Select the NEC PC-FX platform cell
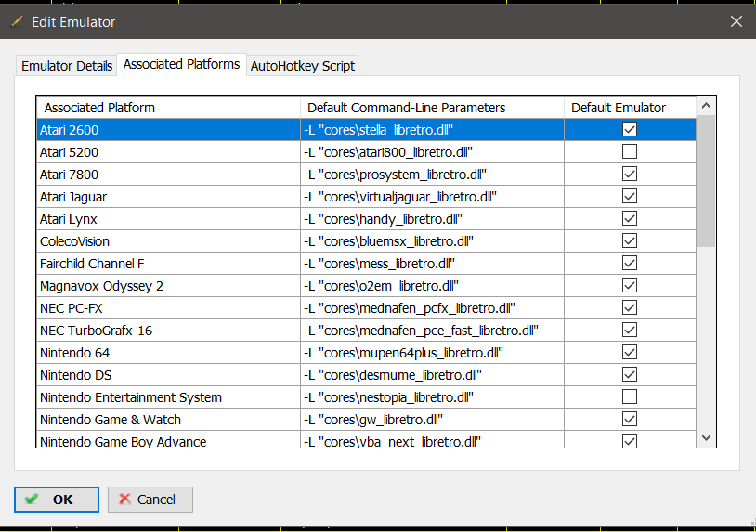This screenshot has height=532, width=756. tap(168, 308)
